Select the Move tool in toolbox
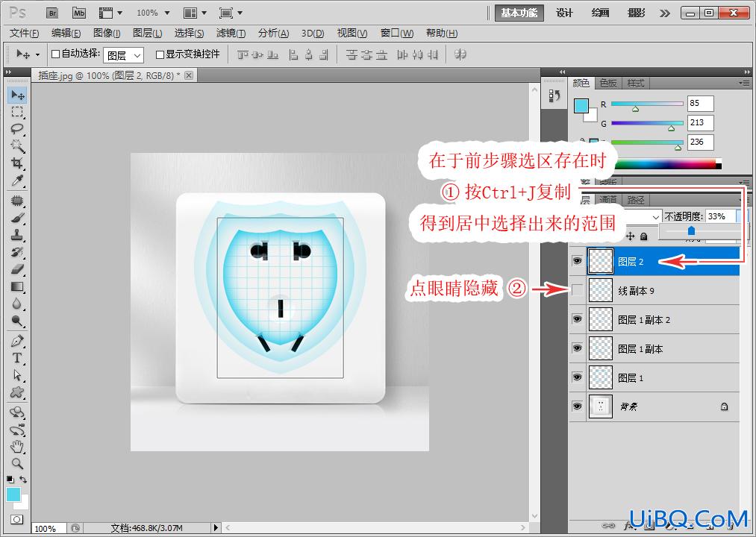 click(x=17, y=95)
